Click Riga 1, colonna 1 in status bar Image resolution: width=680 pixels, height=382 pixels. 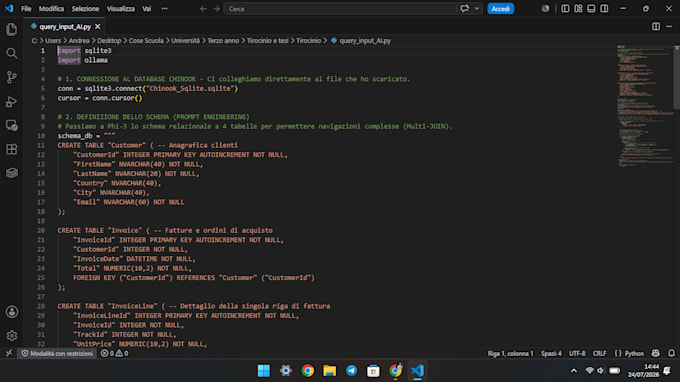coord(510,353)
